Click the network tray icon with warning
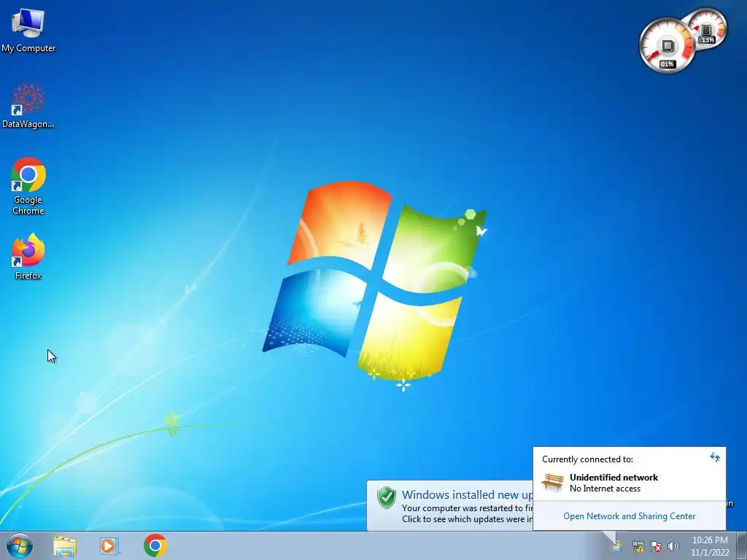Viewport: 747px width, 560px height. point(638,546)
